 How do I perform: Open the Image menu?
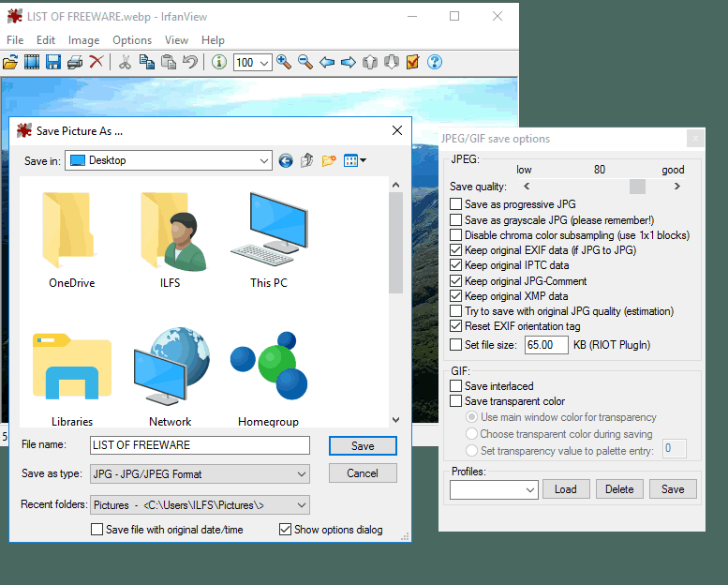pyautogui.click(x=84, y=40)
